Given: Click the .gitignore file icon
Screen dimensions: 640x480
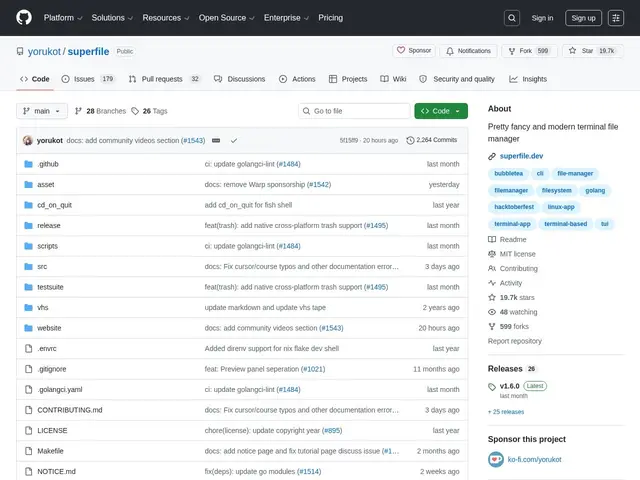Looking at the screenshot, I should 28,369.
